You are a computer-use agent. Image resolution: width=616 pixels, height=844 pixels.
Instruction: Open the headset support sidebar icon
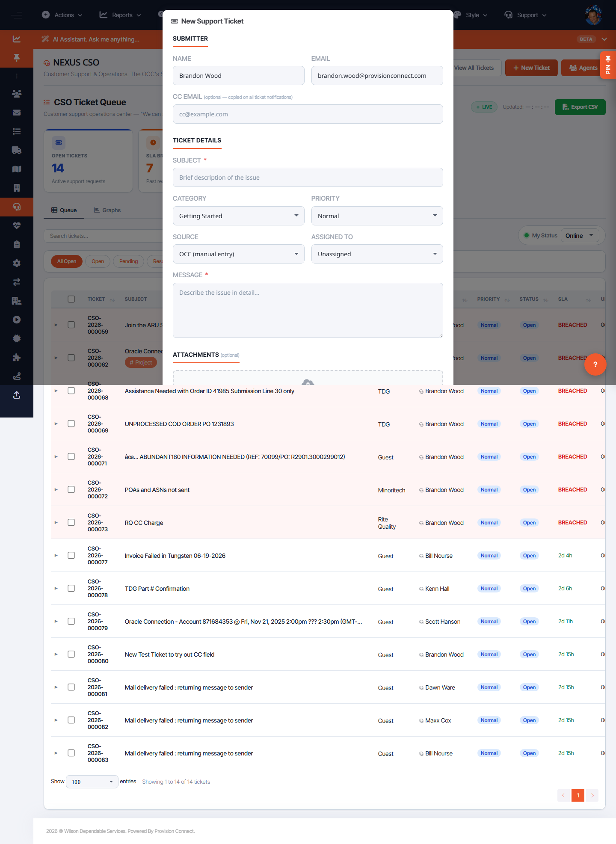[x=17, y=207]
